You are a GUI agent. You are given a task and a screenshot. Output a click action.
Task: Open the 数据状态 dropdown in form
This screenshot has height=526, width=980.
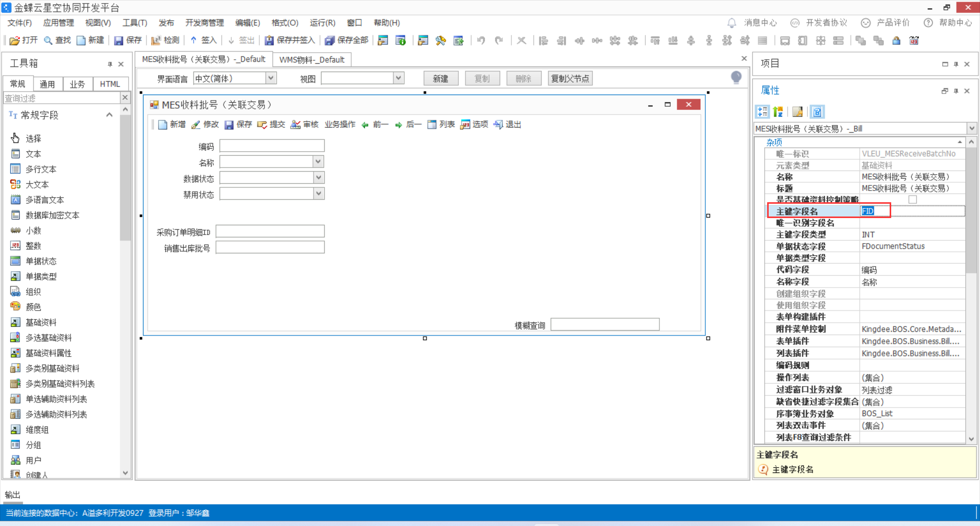click(x=318, y=178)
